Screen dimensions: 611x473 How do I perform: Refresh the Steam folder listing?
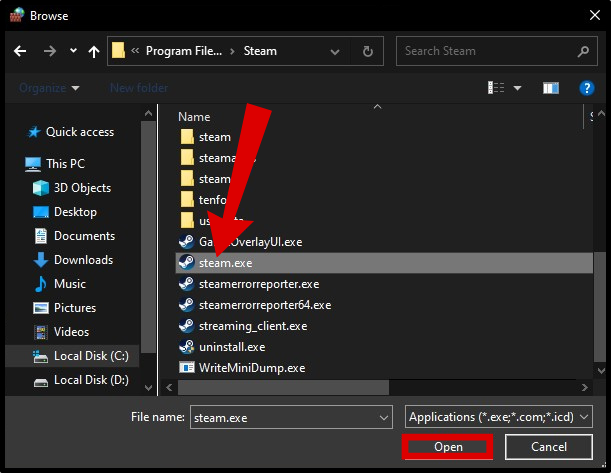click(x=367, y=51)
